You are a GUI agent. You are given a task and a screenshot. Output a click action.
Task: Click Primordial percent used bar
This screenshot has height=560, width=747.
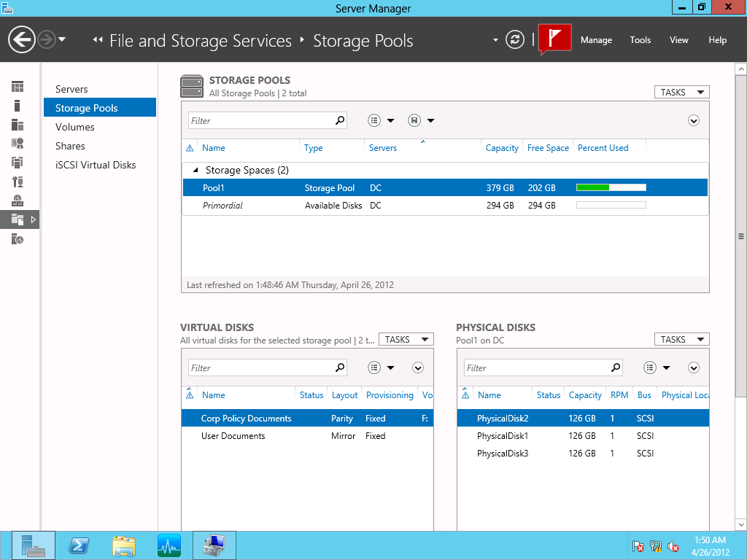click(x=611, y=205)
